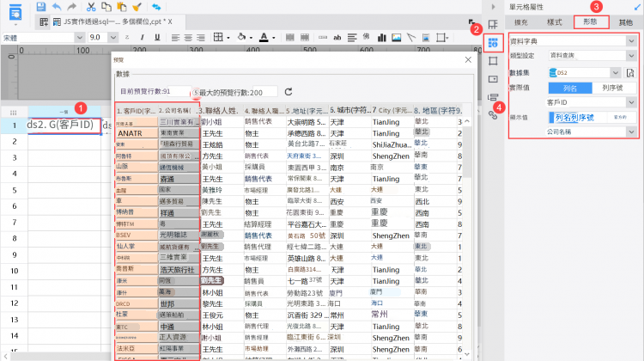Screen dimensions: 644x361
Task: Click the slash line insert icon
Action: point(411,38)
